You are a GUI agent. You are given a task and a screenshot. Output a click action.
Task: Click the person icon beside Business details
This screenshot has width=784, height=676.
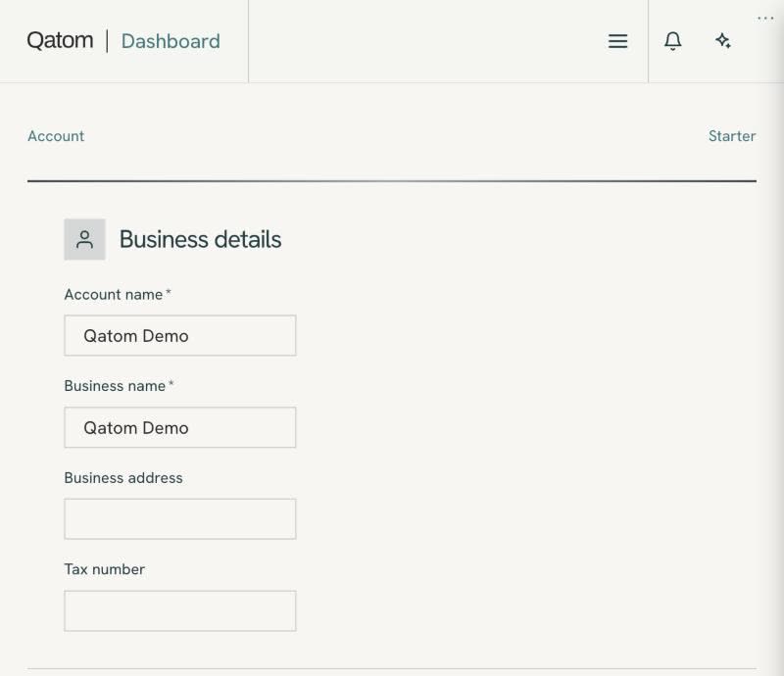84,239
